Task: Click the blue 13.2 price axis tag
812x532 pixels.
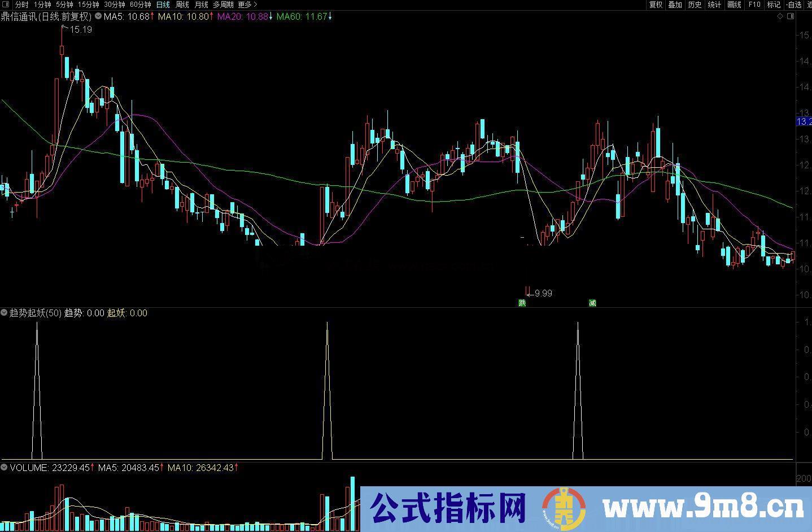Action: [804, 121]
